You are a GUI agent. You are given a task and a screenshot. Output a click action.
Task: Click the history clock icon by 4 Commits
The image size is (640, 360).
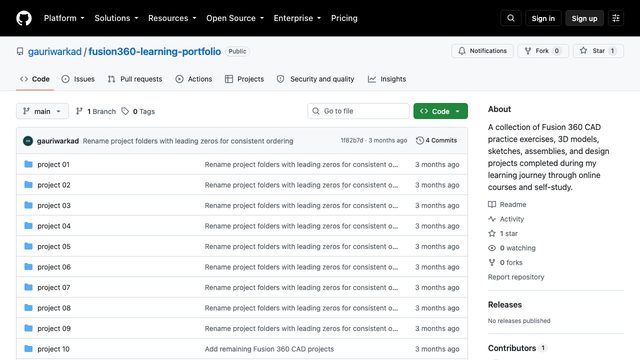tap(420, 140)
